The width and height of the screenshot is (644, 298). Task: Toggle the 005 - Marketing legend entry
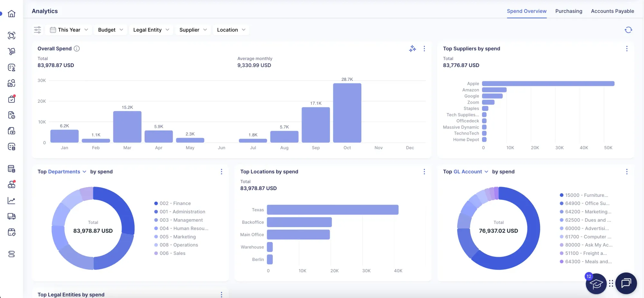click(x=177, y=237)
